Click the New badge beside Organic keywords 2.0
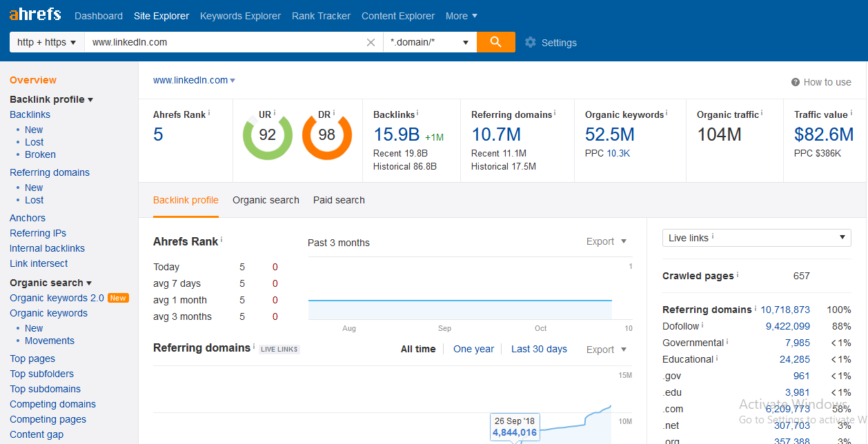The width and height of the screenshot is (868, 444). tap(117, 297)
